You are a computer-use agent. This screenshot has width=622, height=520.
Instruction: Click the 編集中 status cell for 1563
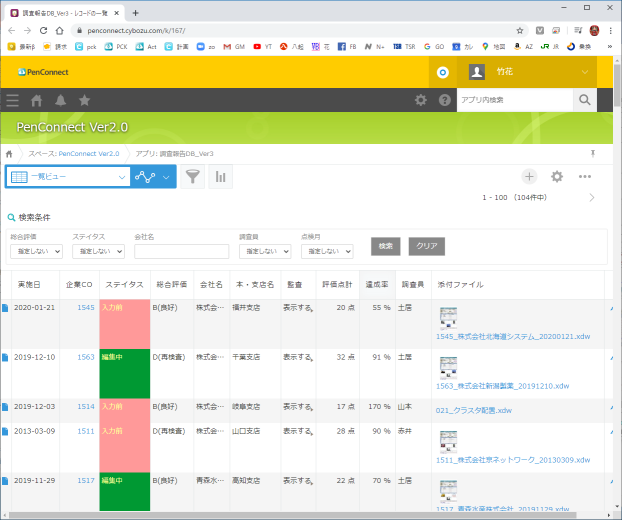click(x=125, y=374)
